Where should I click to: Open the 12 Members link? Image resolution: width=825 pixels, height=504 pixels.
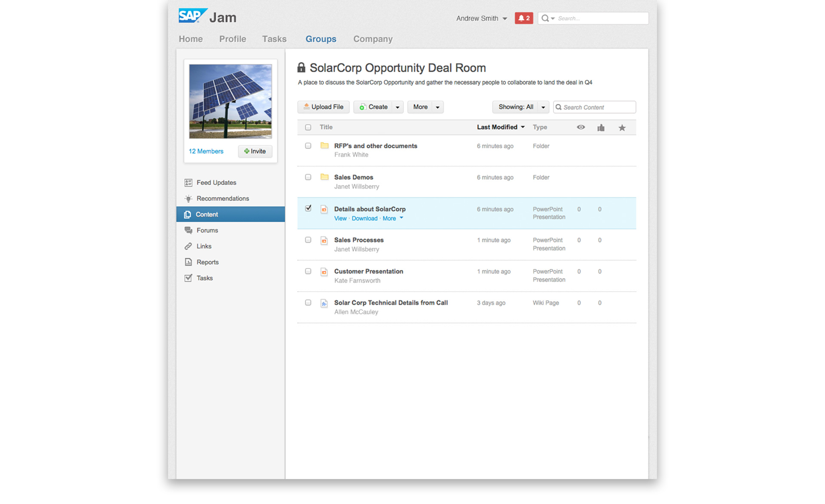pyautogui.click(x=206, y=151)
